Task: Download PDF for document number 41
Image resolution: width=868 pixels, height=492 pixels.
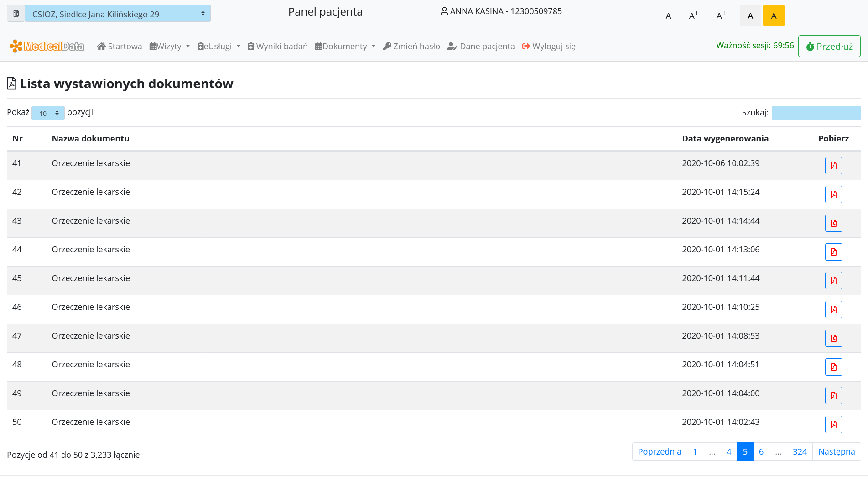Action: [x=833, y=166]
